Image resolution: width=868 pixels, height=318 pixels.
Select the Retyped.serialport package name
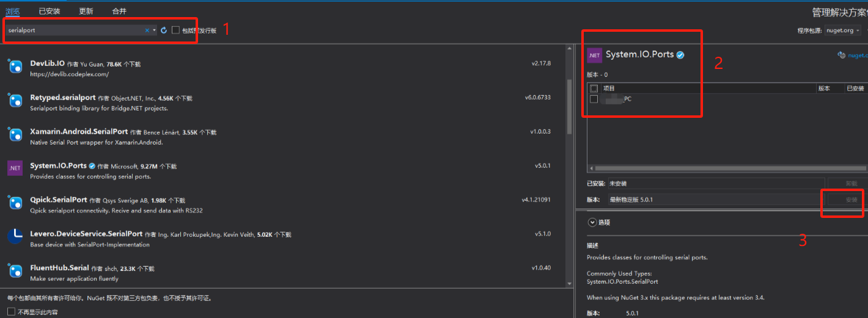[63, 98]
